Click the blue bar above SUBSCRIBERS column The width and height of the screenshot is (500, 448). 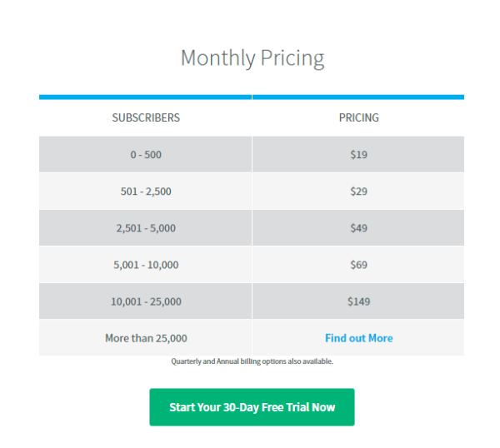coord(145,97)
